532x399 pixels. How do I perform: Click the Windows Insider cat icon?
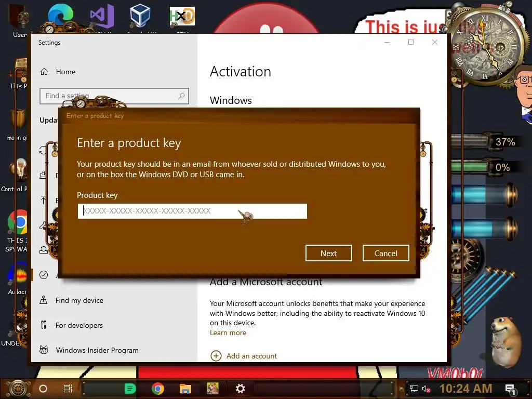tap(44, 350)
